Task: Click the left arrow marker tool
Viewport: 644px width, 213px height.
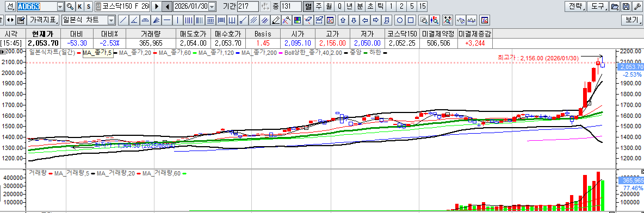Action: click(365, 20)
